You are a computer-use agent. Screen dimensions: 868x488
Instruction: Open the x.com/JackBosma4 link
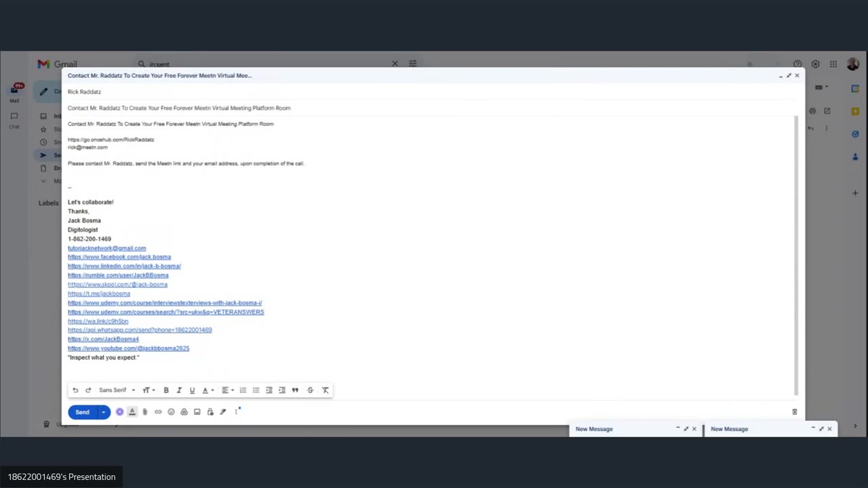point(103,339)
